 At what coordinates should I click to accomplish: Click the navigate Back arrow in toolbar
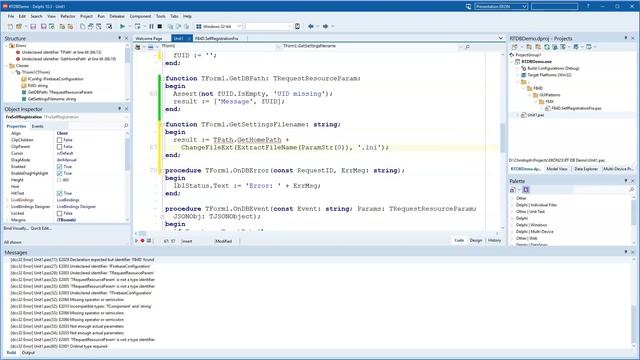coord(311,26)
